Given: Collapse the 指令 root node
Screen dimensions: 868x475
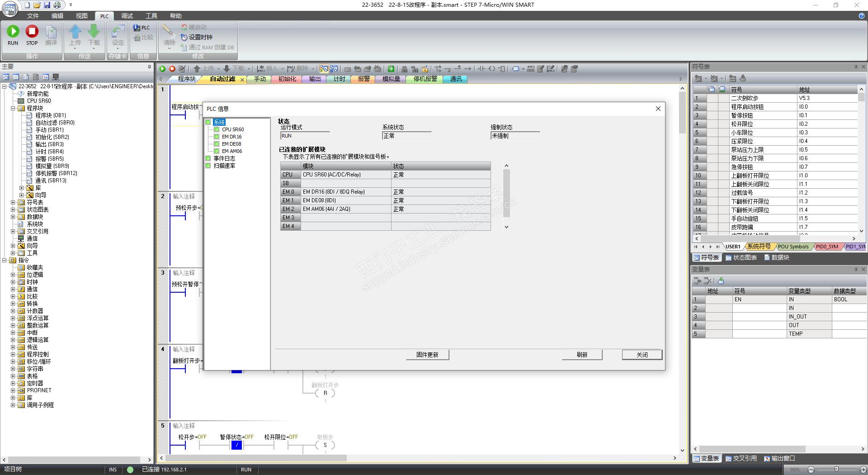Looking at the screenshot, I should tap(5, 260).
